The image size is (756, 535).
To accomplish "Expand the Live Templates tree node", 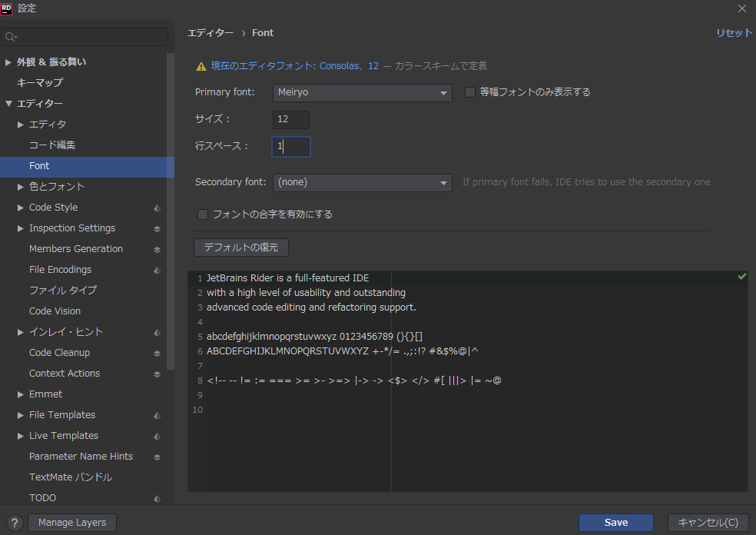I will tap(21, 436).
